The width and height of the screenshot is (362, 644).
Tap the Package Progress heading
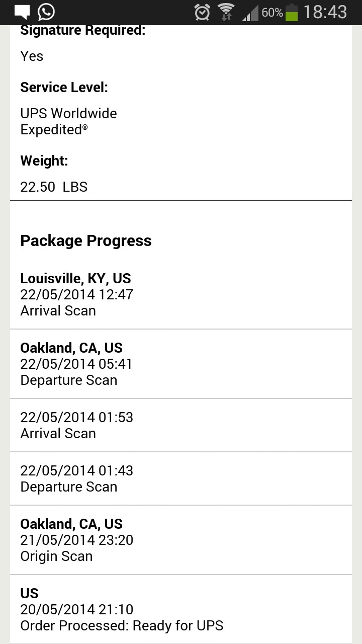click(86, 240)
